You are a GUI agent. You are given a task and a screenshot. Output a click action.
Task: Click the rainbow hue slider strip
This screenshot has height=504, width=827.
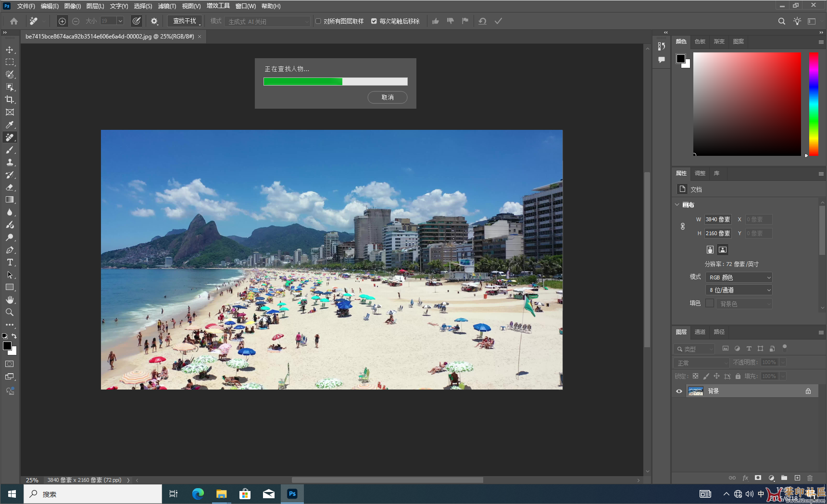[x=814, y=104]
